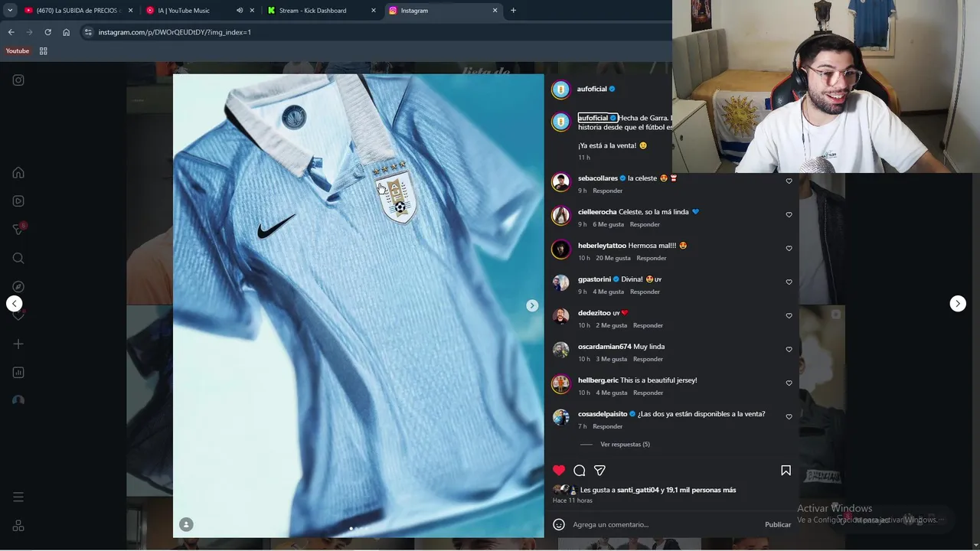The width and height of the screenshot is (980, 551).
Task: Open the Also from Meta apps icon
Action: pos(18,526)
